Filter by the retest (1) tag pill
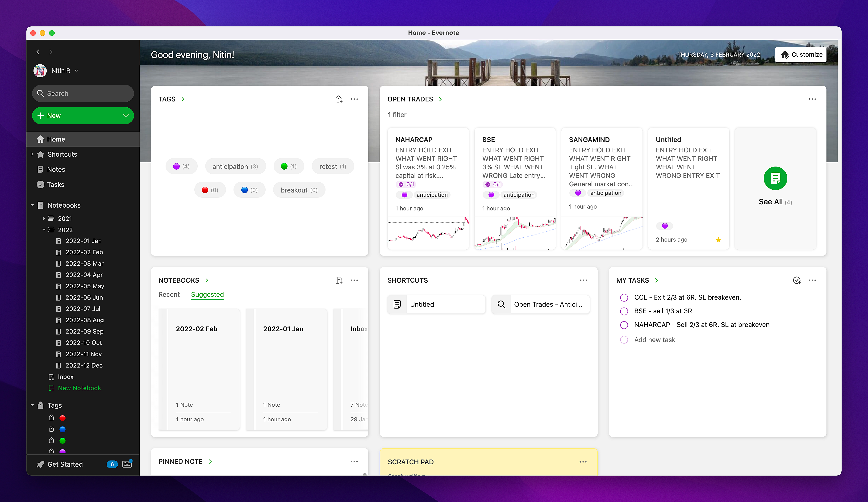 point(333,166)
